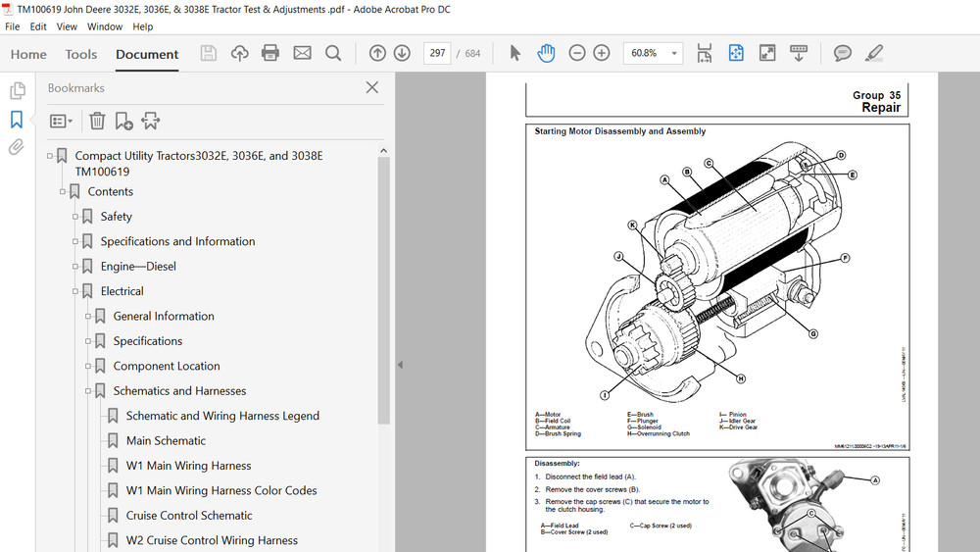The height and width of the screenshot is (552, 980).
Task: Open W1 Main Wiring Harness bookmark
Action: pos(189,466)
